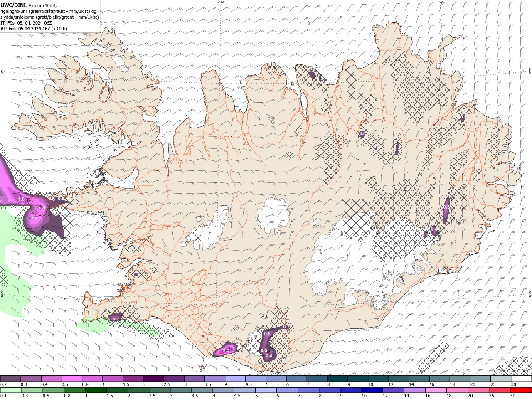Screen dimensions: 532x399
Task: Click the pale green first swatch of lower legend
Action: pyautogui.click(x=11, y=390)
